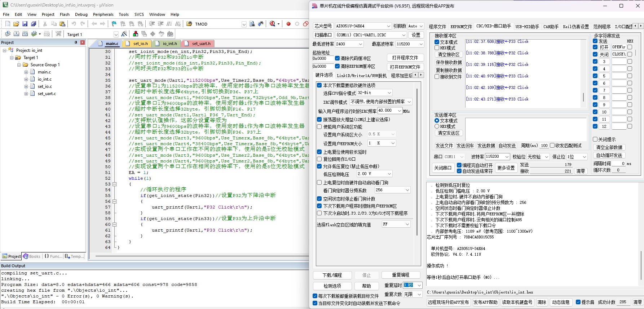Toggle 本次下载需要修改硬件选项 checkbox

pyautogui.click(x=319, y=85)
